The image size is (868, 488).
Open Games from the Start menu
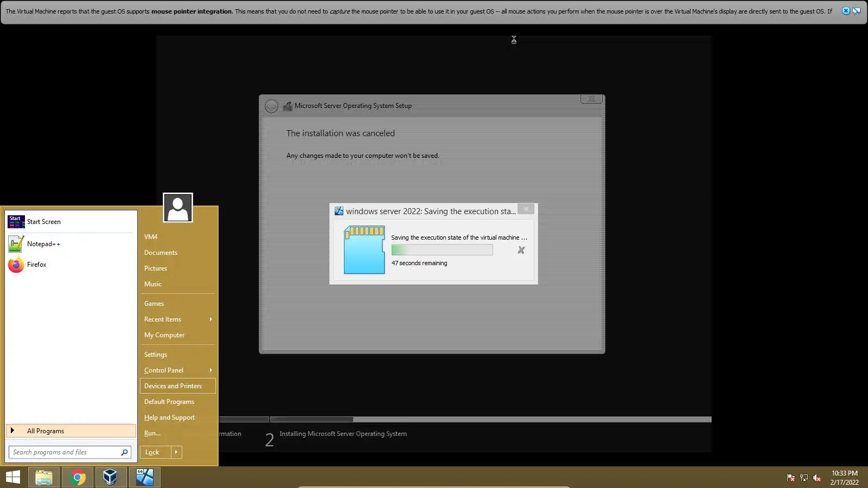[x=178, y=304]
